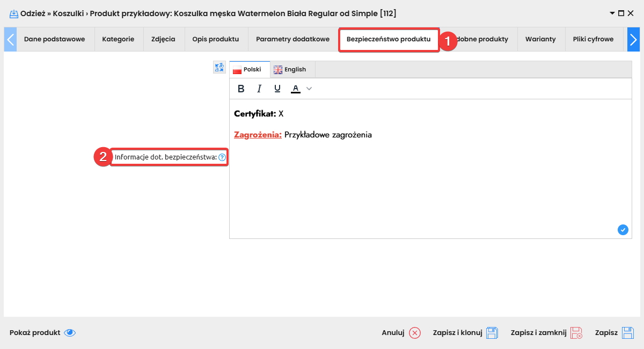Click the red Zagrożenia text
The width and height of the screenshot is (644, 349).
point(258,135)
